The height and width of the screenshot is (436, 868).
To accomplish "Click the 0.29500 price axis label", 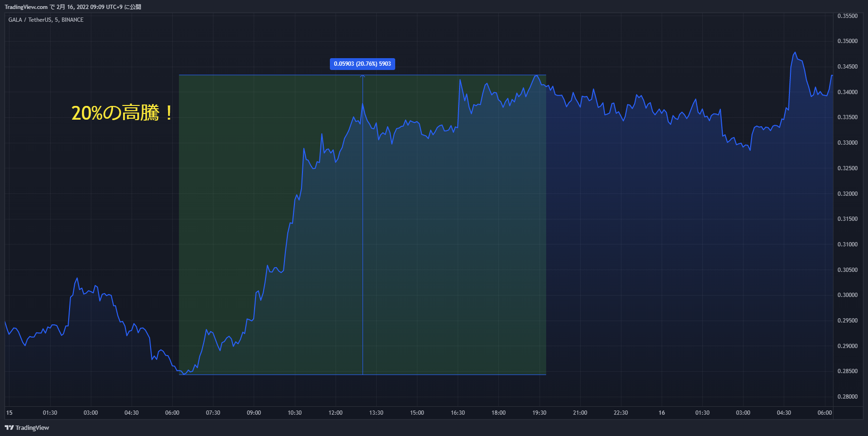I will point(848,321).
